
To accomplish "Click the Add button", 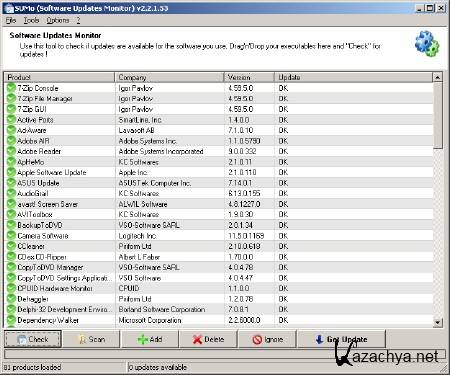I will tap(150, 339).
